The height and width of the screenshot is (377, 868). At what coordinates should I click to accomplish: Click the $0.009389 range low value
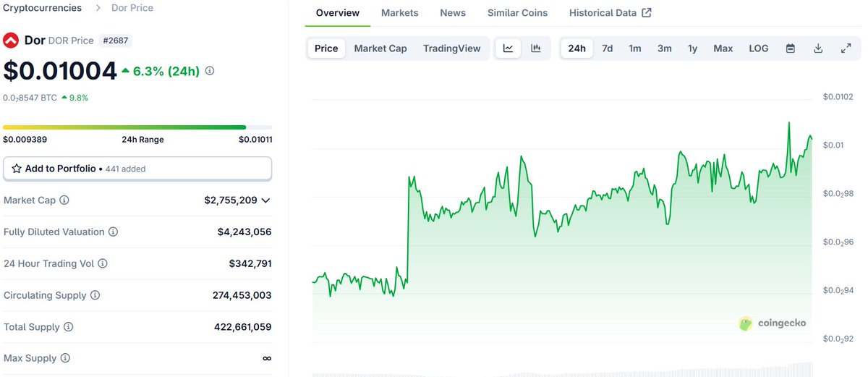(x=25, y=140)
